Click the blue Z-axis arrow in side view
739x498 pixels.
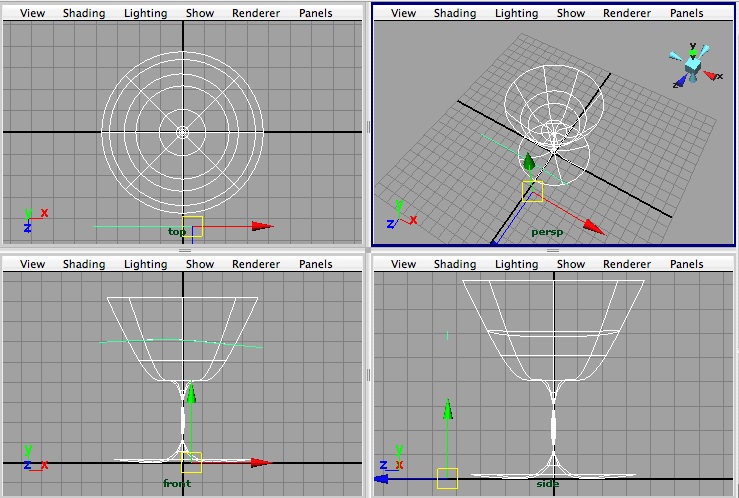(382, 479)
